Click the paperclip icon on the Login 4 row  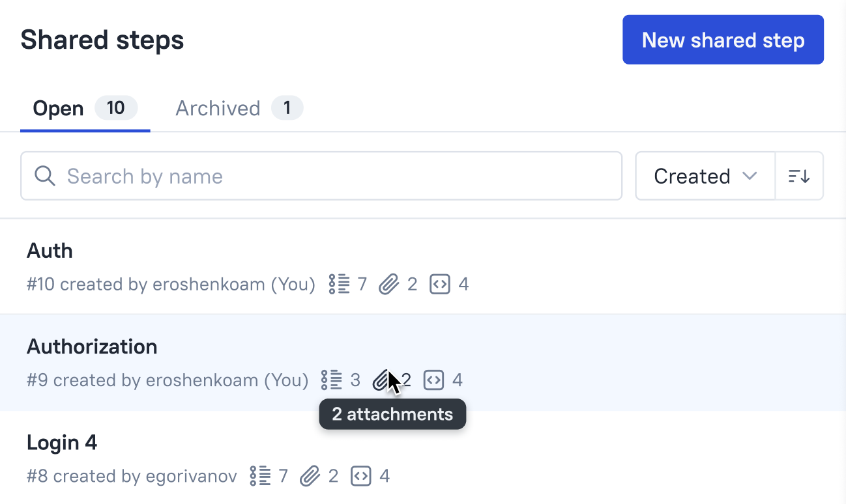coord(312,476)
